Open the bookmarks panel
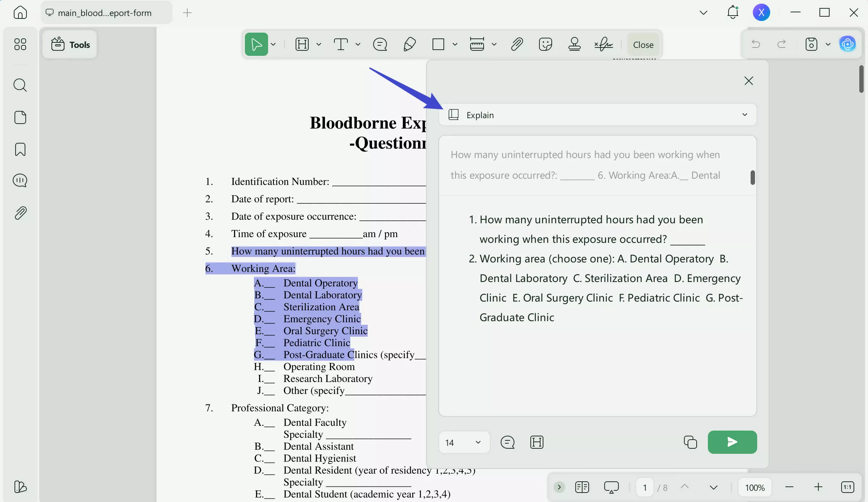Viewport: 868px width, 502px height. point(20,150)
